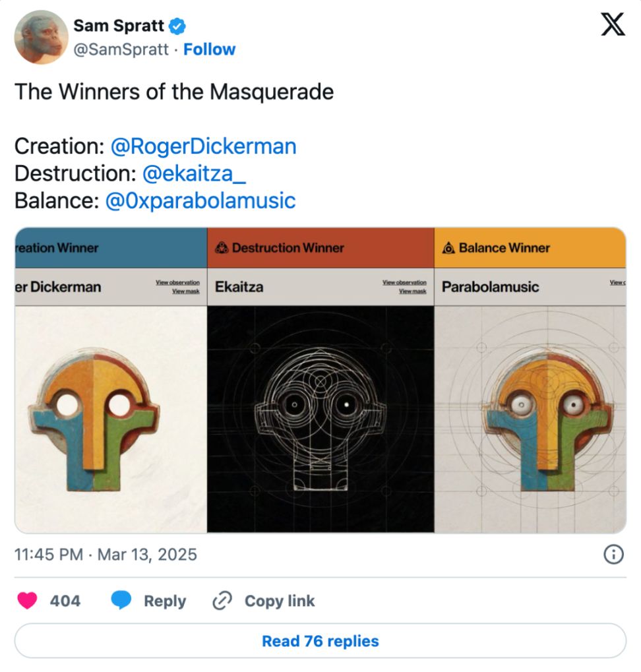
Task: Click View mask under Dickerman
Action: pyautogui.click(x=185, y=291)
